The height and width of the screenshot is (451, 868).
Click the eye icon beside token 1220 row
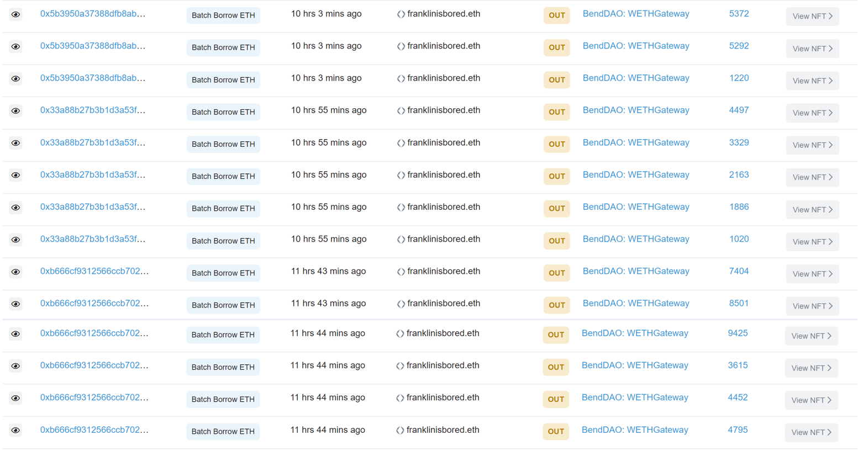click(15, 79)
